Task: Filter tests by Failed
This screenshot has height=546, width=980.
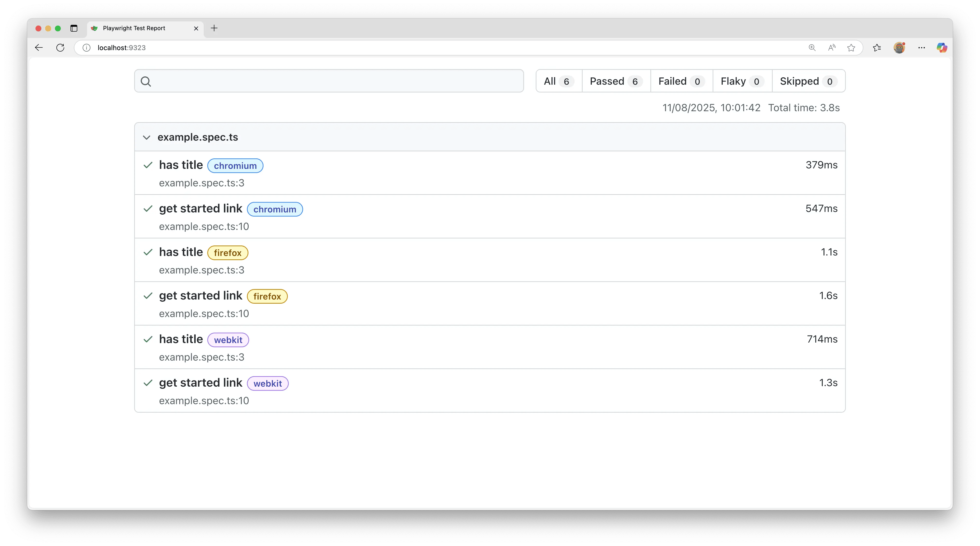Action: pos(681,81)
